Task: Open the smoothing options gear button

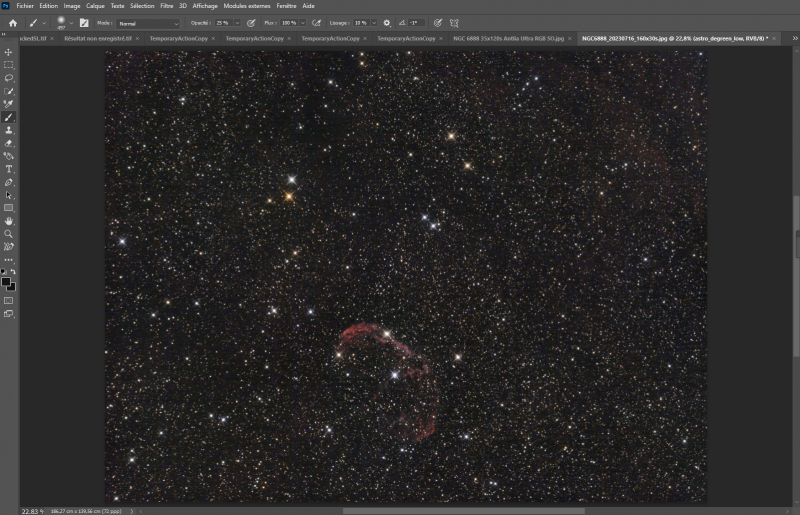Action: point(387,23)
